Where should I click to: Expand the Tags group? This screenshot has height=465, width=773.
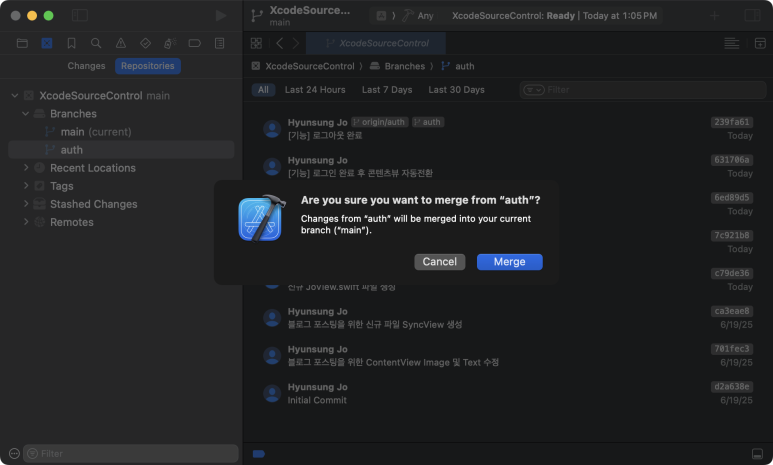(x=26, y=186)
